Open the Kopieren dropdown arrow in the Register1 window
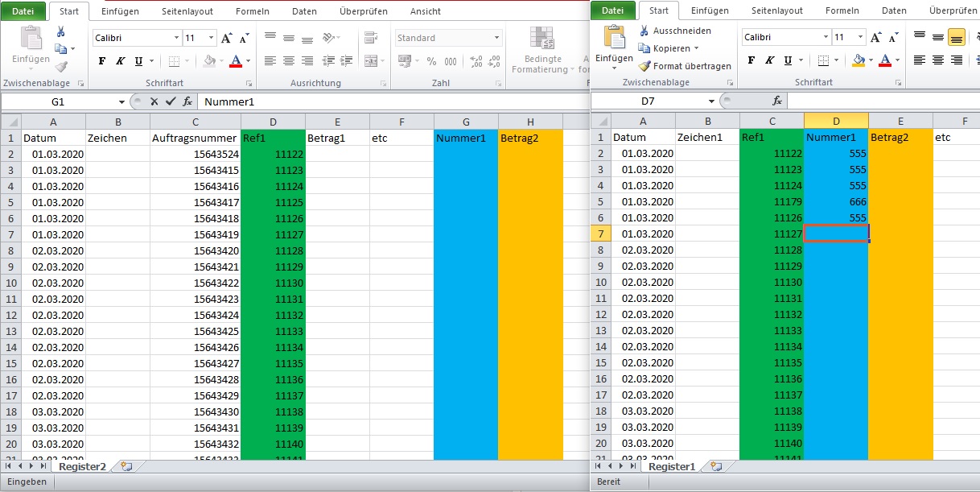980x492 pixels. [696, 48]
